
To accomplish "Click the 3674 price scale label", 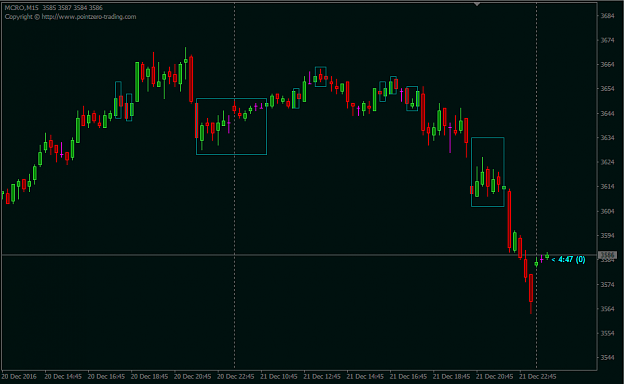I will click(607, 40).
